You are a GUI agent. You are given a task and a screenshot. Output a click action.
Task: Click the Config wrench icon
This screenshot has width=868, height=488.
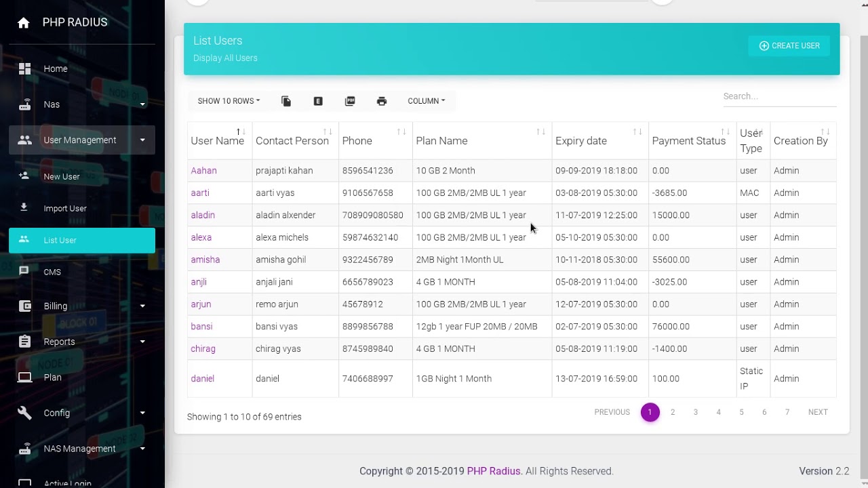[25, 413]
